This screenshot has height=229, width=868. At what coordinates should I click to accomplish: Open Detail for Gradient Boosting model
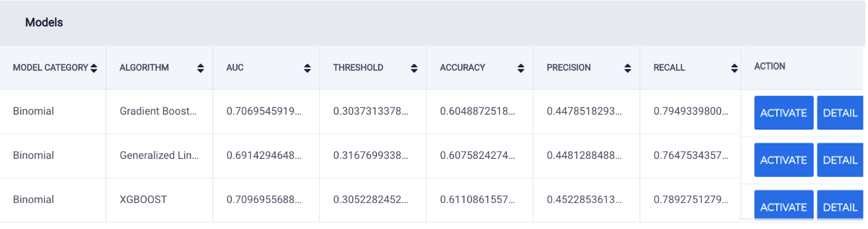(x=841, y=113)
